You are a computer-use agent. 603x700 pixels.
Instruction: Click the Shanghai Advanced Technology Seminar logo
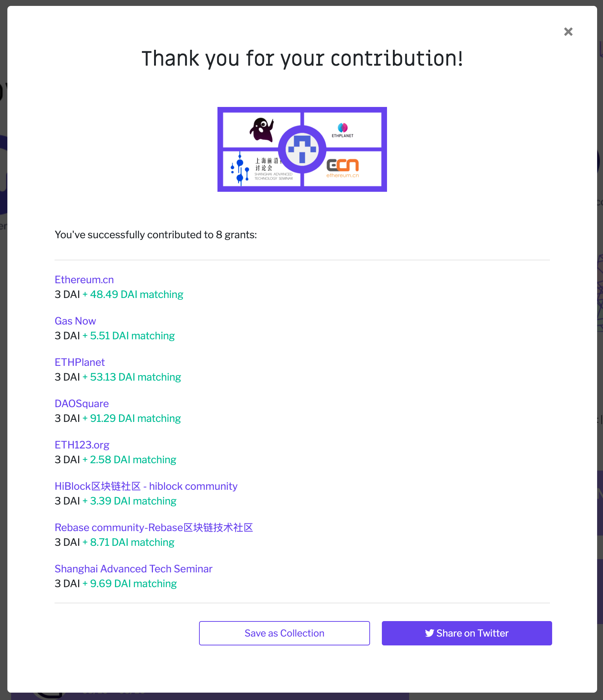[259, 170]
